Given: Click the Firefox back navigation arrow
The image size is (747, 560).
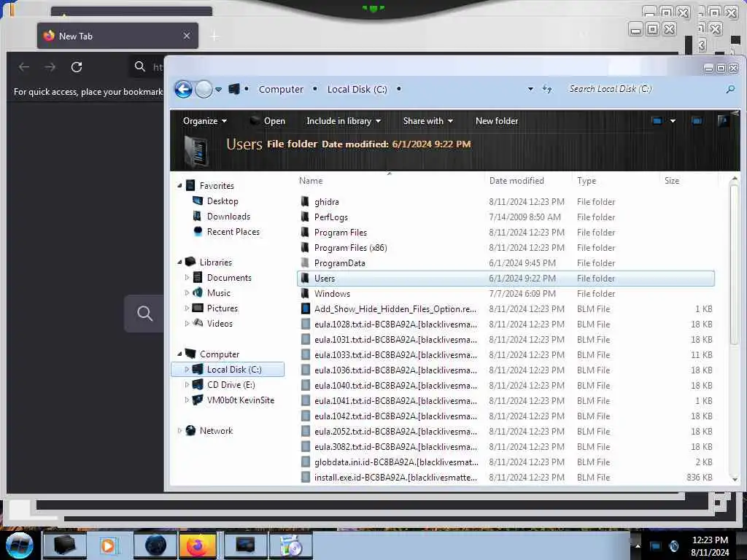Looking at the screenshot, I should 24,67.
